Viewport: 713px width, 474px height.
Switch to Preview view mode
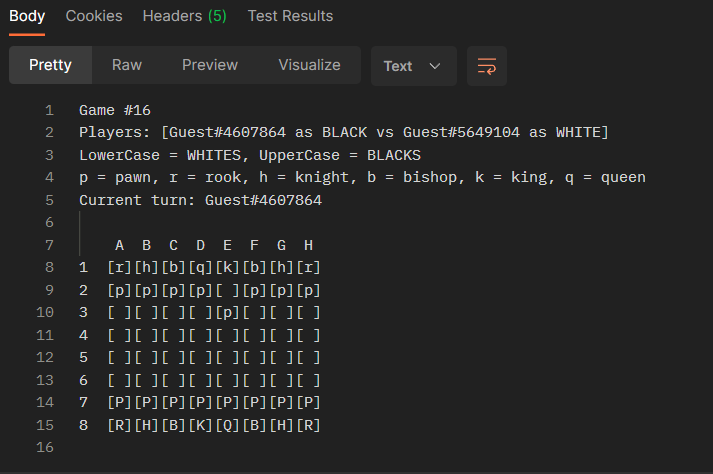pyautogui.click(x=210, y=65)
